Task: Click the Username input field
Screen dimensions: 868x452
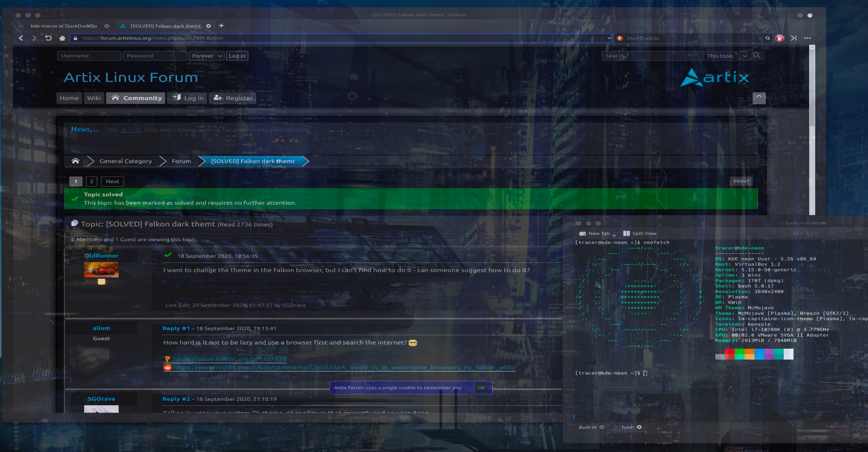Action: tap(89, 56)
